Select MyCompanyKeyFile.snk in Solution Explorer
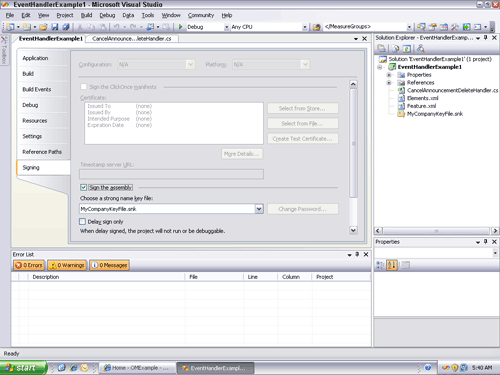 point(435,114)
